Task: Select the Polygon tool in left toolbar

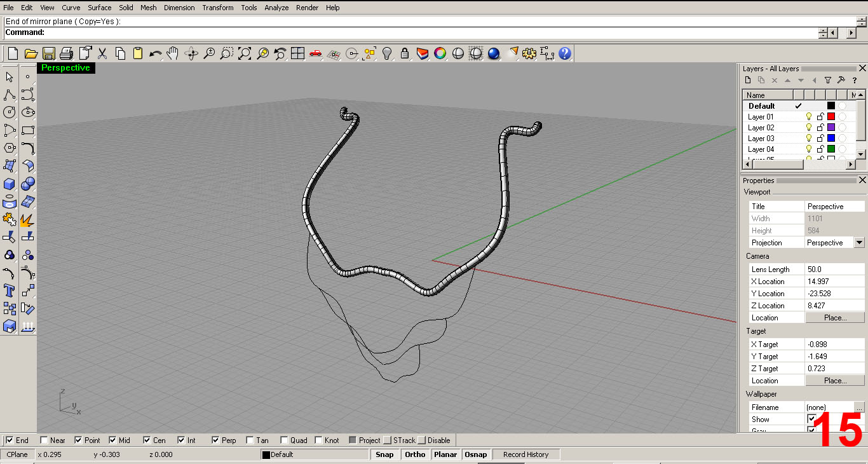Action: point(10,148)
